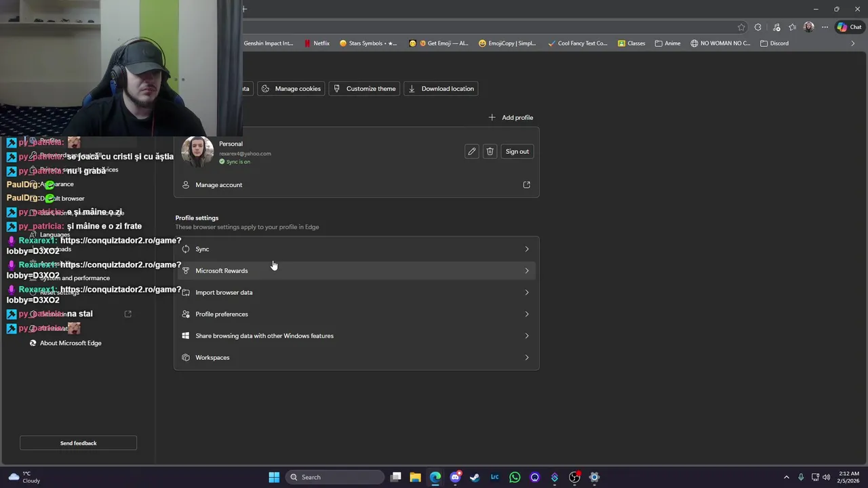Click the Sync circular arrows icon
Screen dimensions: 868x488
tap(186, 249)
